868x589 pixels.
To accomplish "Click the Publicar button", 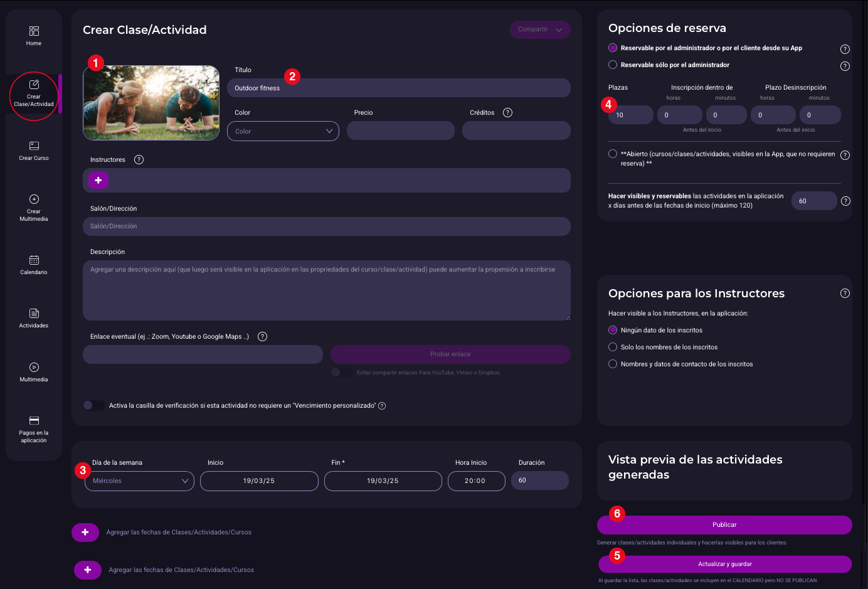I will (724, 524).
